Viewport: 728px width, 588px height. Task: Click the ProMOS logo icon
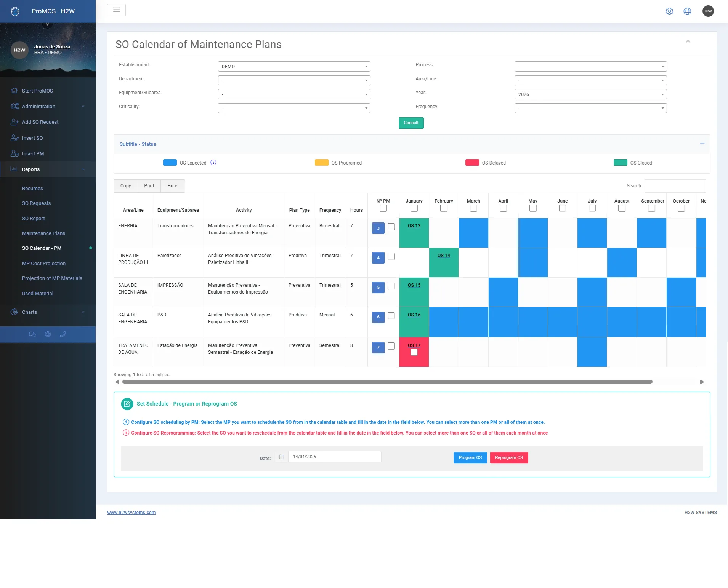15,11
